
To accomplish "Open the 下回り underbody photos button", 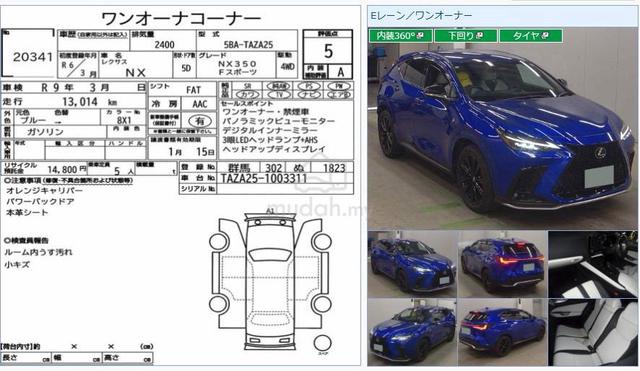I will click(x=465, y=36).
